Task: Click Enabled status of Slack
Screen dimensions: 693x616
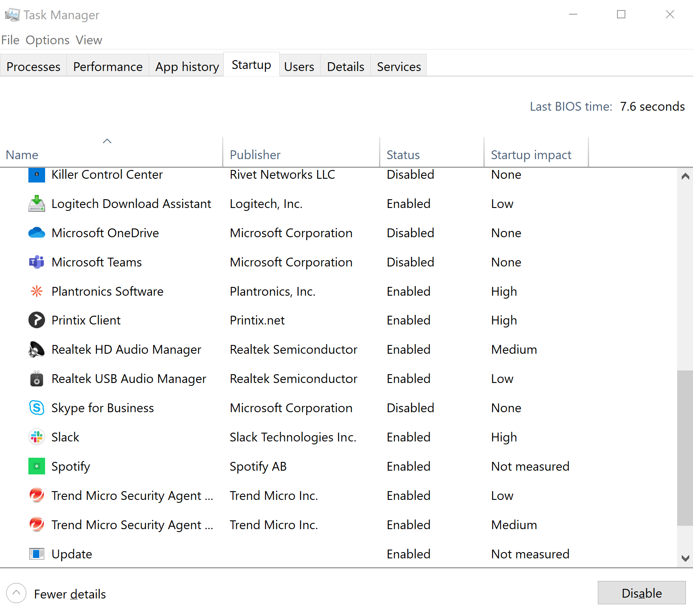Action: [x=408, y=437]
